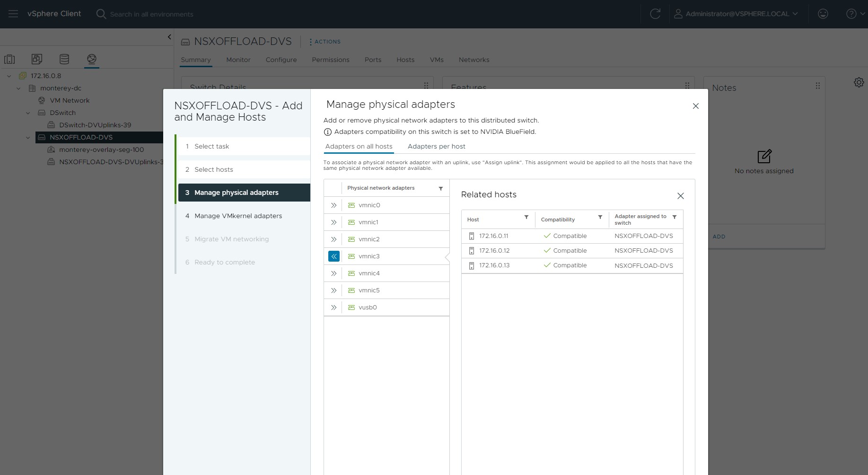Switch to Adapters per host tab
868x475 pixels.
point(436,147)
